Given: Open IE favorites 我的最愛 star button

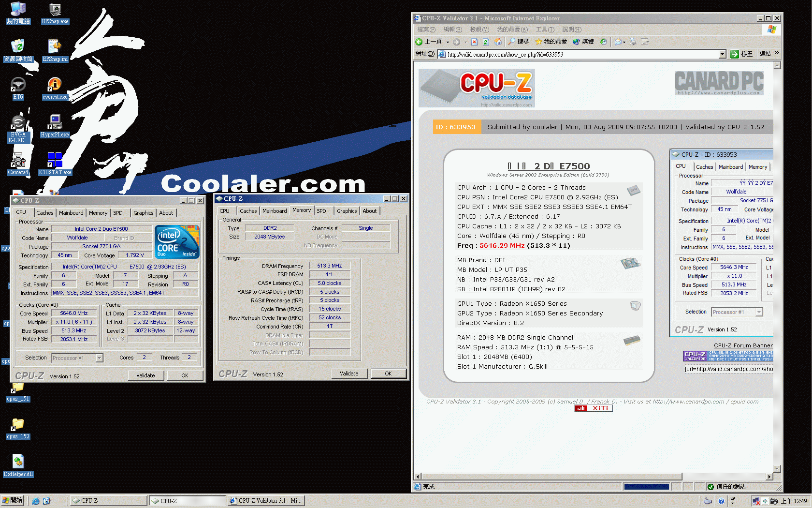Looking at the screenshot, I should [x=551, y=42].
